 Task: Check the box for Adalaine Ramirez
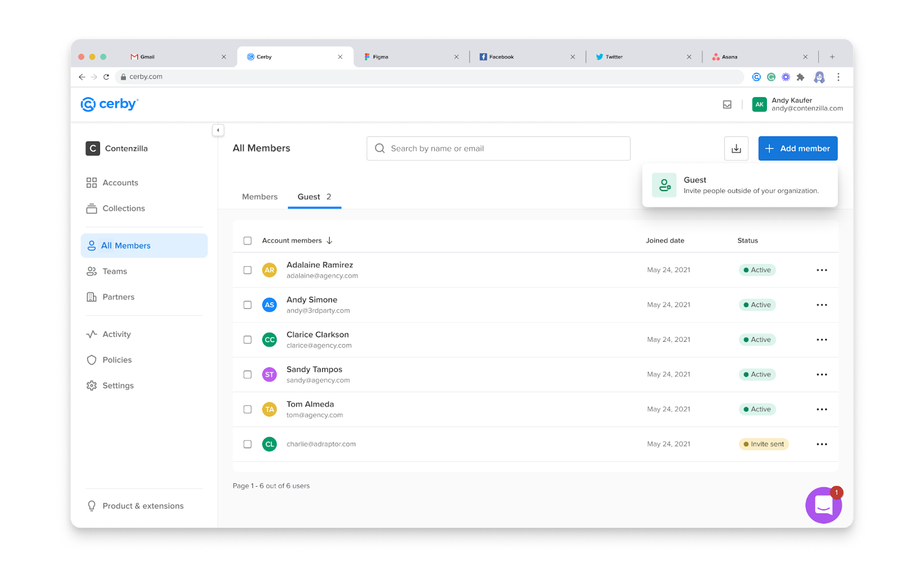247,270
